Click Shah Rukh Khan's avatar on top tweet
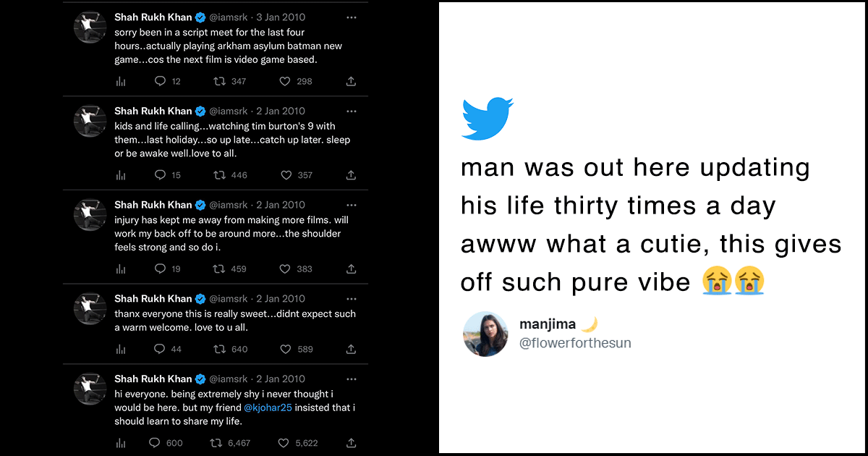The height and width of the screenshot is (456, 868). (x=90, y=28)
